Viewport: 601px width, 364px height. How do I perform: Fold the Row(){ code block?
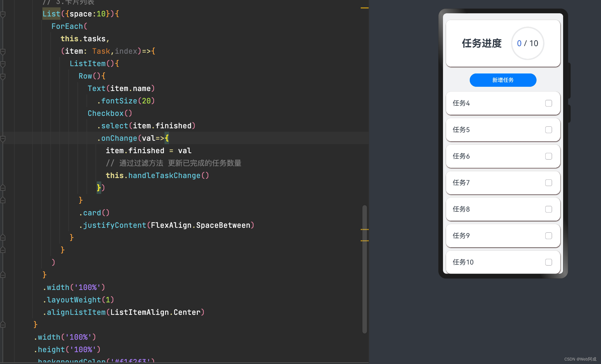click(3, 76)
